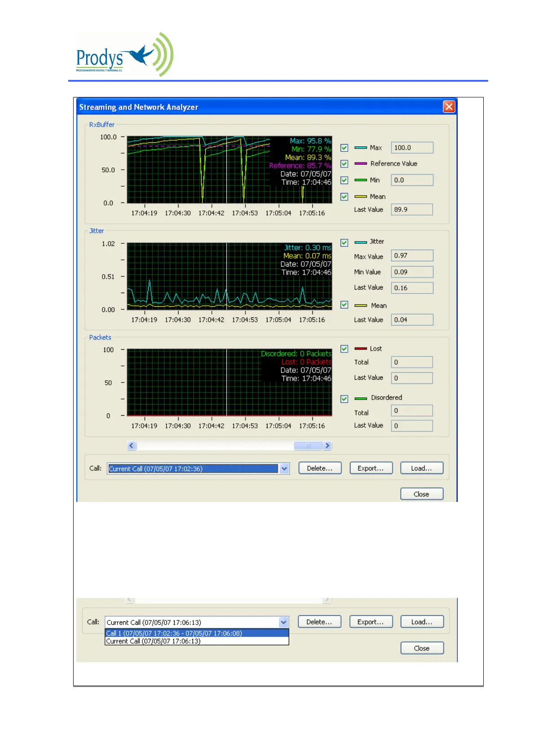Toggle the Lost packets checkbox
Image resolution: width=534 pixels, height=756 pixels.
pos(344,349)
